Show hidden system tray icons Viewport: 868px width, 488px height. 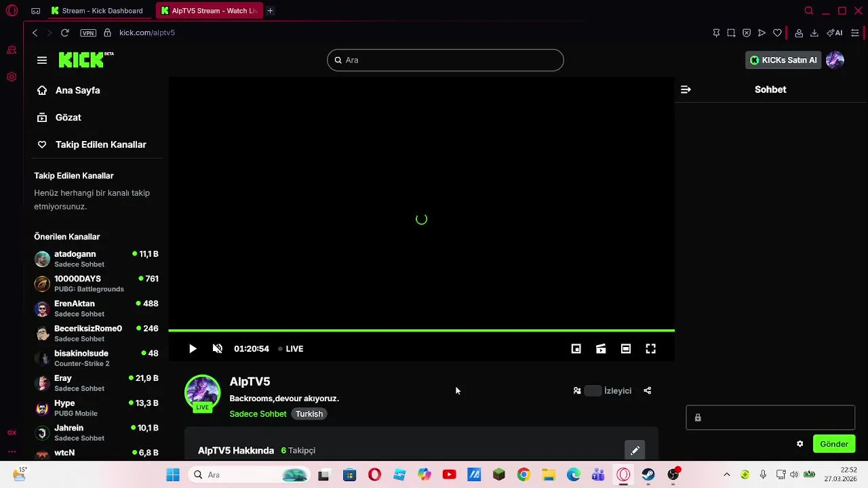pos(727,475)
